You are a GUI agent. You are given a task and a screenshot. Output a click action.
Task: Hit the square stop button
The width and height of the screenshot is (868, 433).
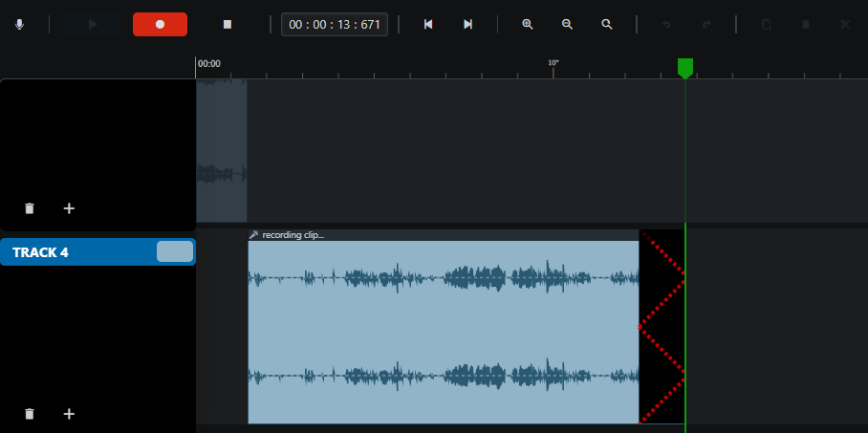pyautogui.click(x=227, y=24)
